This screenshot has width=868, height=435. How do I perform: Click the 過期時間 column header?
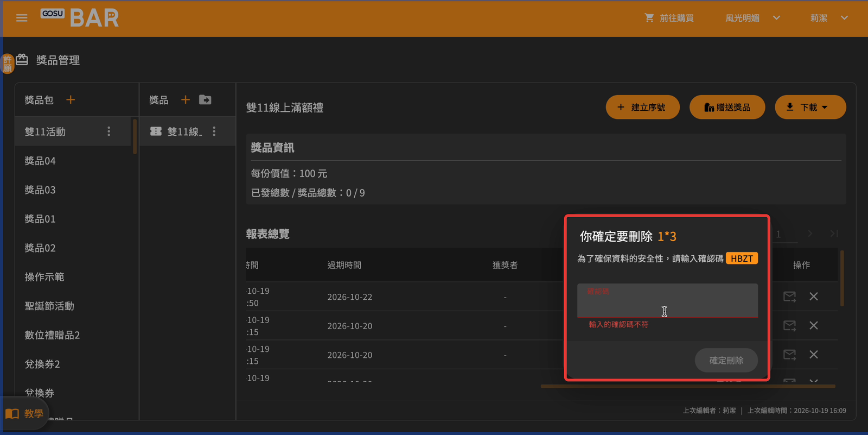click(x=344, y=265)
